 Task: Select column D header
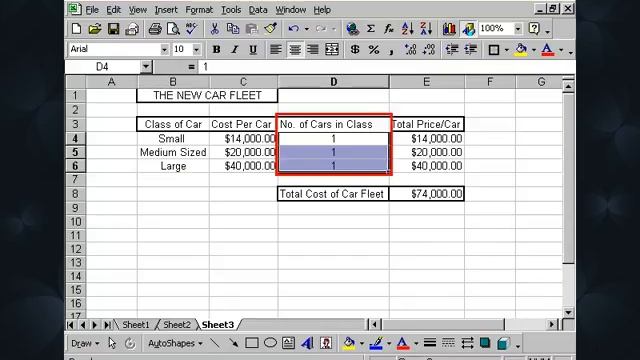(333, 82)
